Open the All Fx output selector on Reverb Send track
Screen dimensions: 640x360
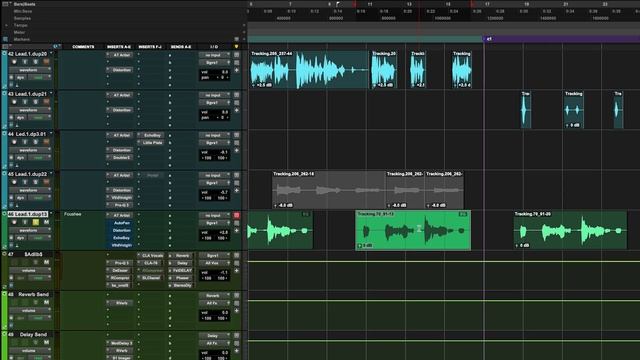click(x=214, y=303)
